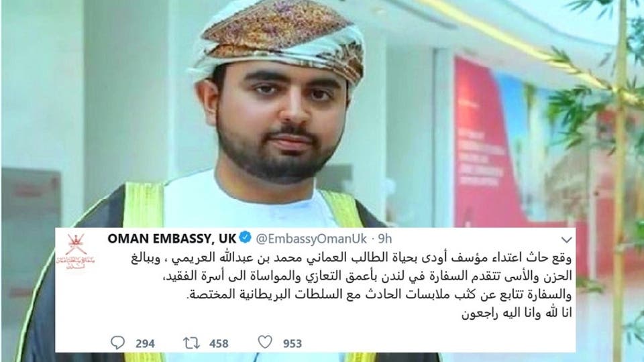644x362 pixels.
Task: Click the final line 'انا لله وانا اليه راجعون'
Action: pos(517,314)
